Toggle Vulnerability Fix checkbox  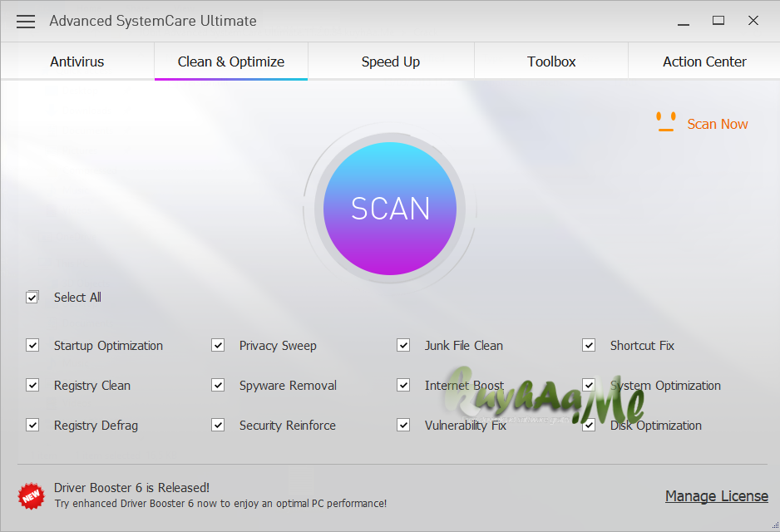(403, 425)
